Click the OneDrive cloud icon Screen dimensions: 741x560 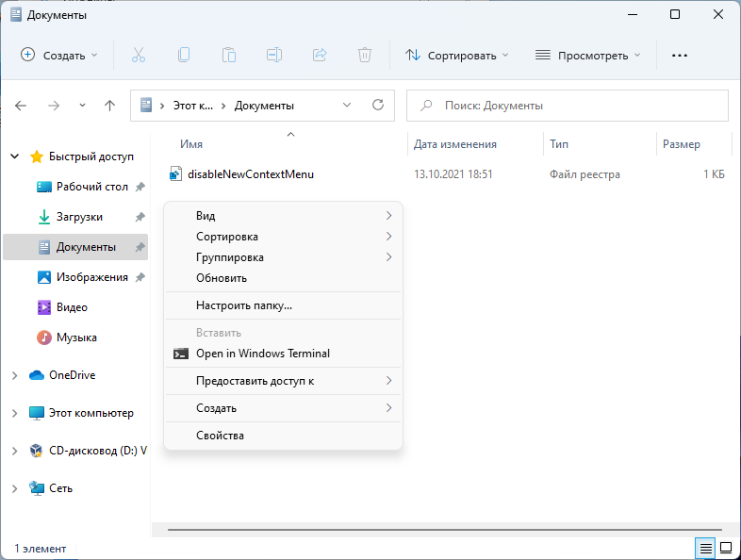tap(37, 375)
